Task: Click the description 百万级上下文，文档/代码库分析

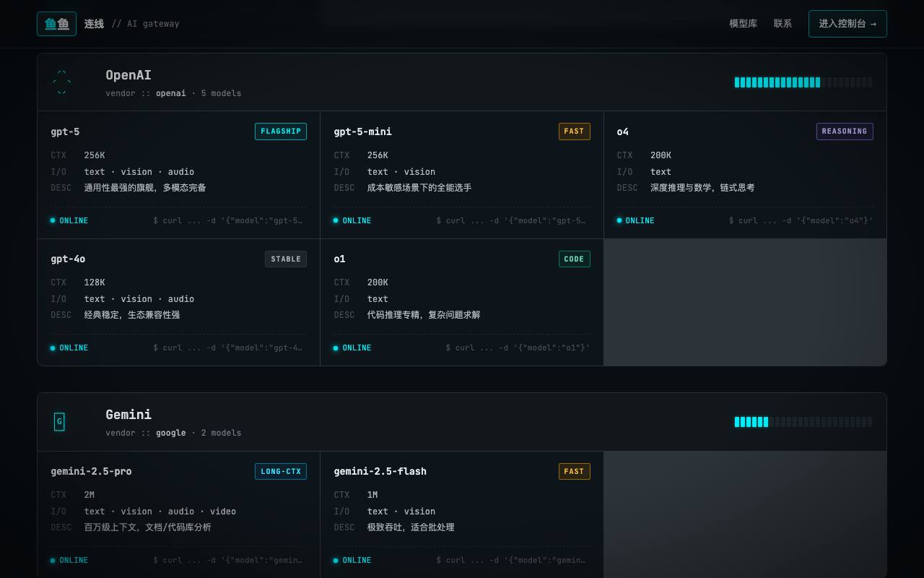Action: [x=148, y=527]
